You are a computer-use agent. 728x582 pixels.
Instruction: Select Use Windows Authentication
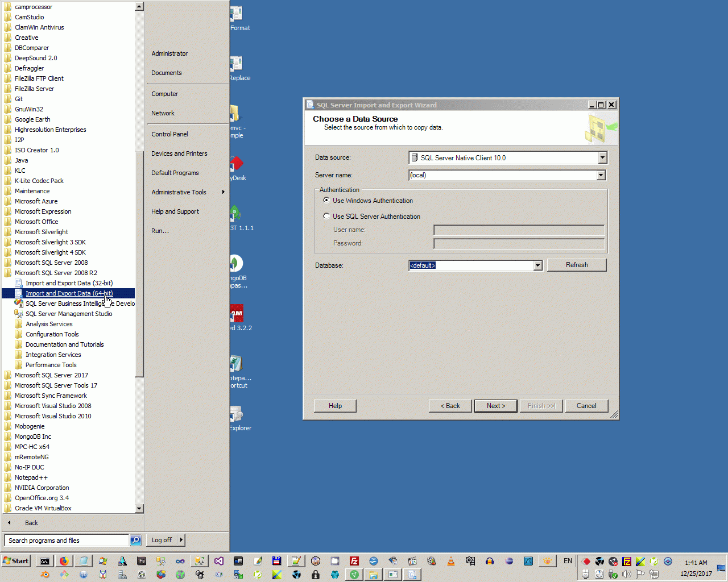click(326, 200)
